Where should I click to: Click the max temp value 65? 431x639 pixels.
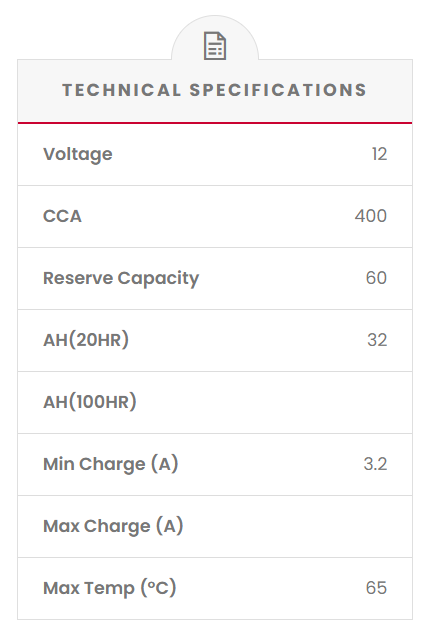tap(376, 588)
